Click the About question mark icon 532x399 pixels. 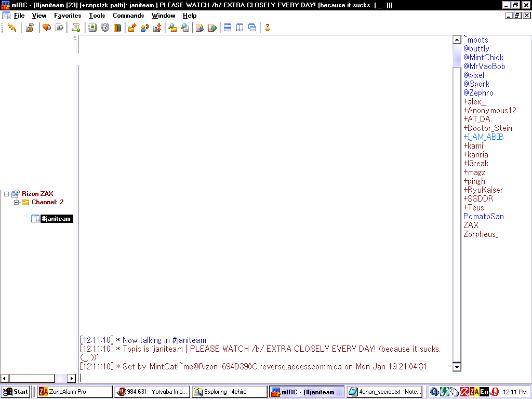[268, 28]
